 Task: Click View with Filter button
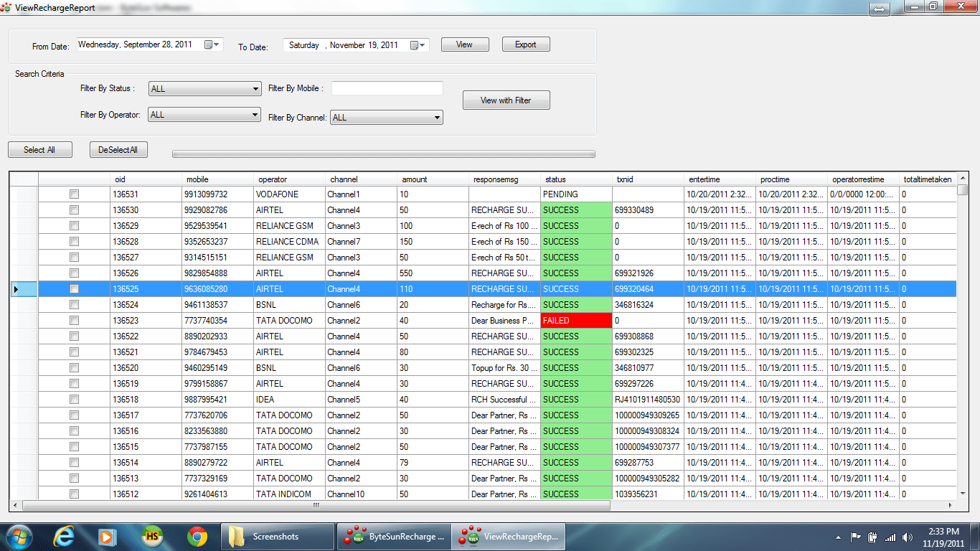[x=506, y=100]
